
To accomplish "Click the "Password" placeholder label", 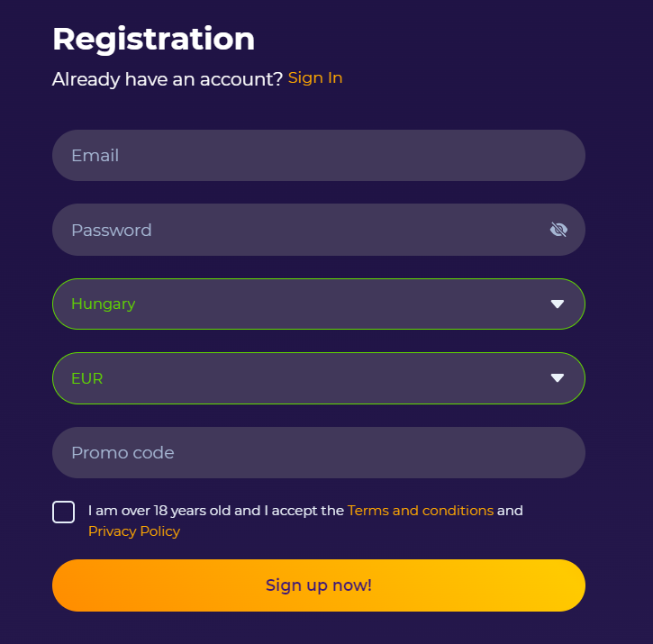I will pyautogui.click(x=111, y=230).
